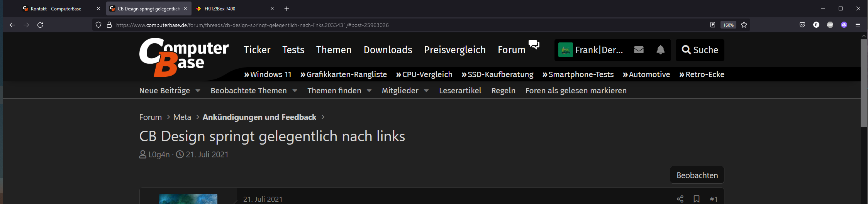Image resolution: width=868 pixels, height=204 pixels.
Task: Go back to the previous page
Action: tap(12, 25)
